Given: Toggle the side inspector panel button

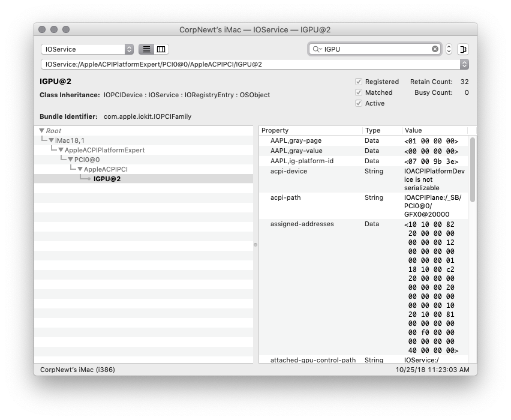Looking at the screenshot, I should pos(463,49).
